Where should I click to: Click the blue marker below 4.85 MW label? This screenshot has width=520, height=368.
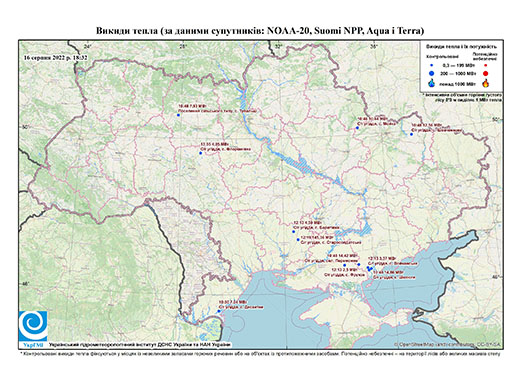tap(200, 153)
